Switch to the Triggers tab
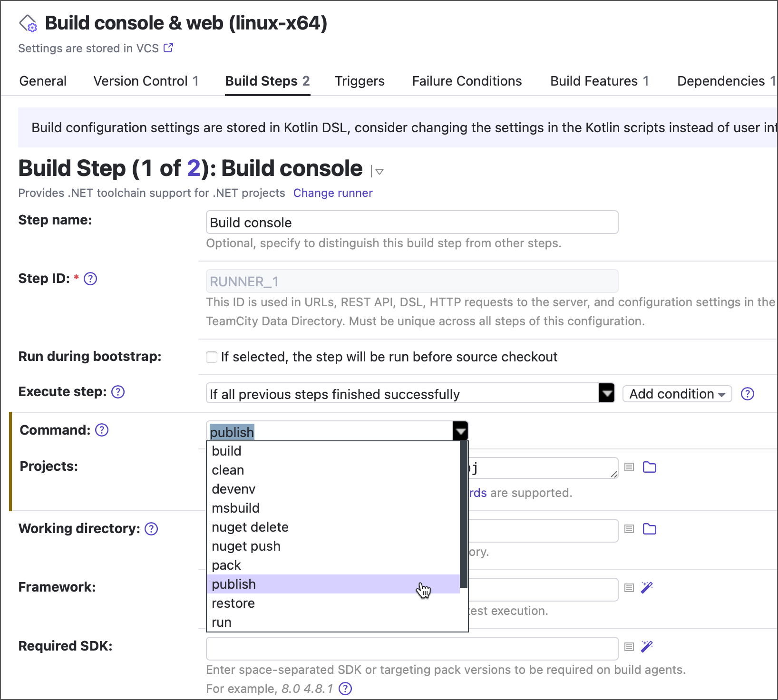Screen dimensions: 778x700 (x=360, y=81)
